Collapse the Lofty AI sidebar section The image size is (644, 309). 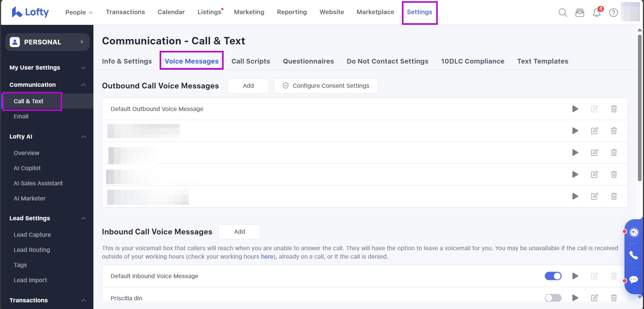(83, 137)
